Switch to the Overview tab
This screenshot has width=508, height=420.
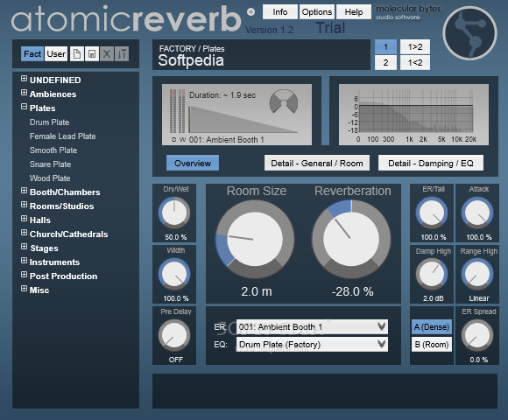pyautogui.click(x=193, y=163)
